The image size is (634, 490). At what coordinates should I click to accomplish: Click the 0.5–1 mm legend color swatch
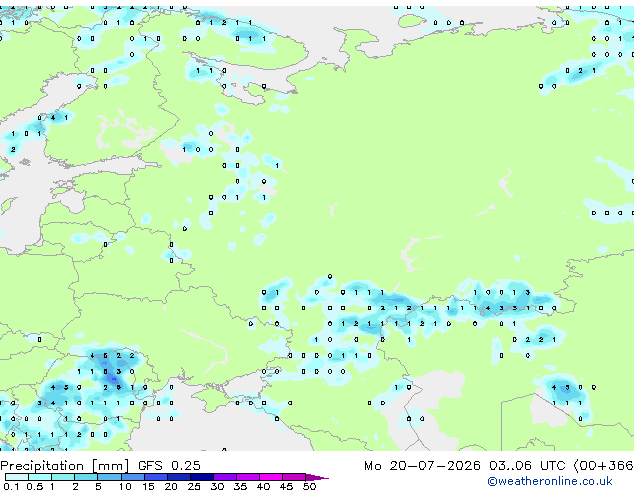pos(40,477)
